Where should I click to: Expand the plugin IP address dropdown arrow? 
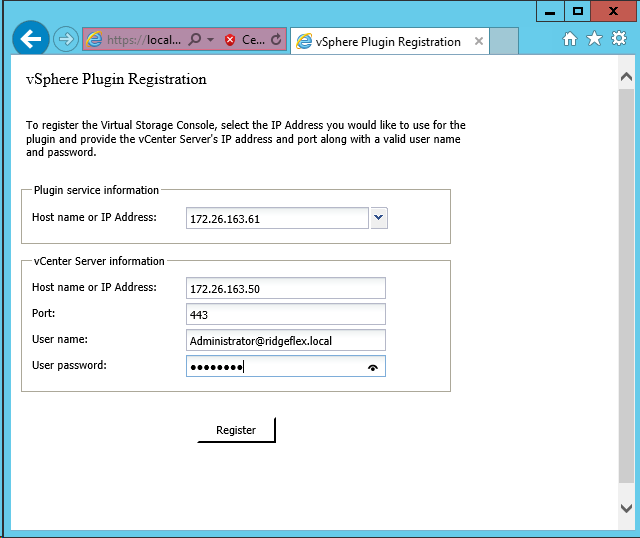pos(379,218)
